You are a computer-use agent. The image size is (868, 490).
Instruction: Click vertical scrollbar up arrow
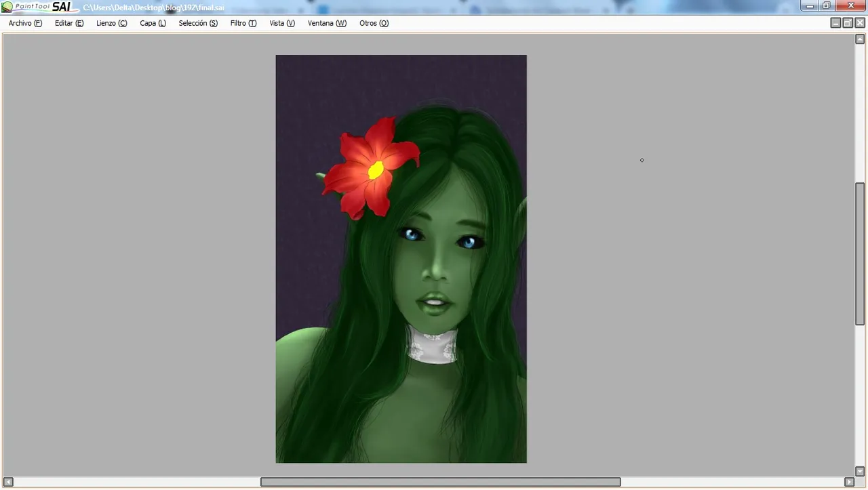[x=860, y=39]
